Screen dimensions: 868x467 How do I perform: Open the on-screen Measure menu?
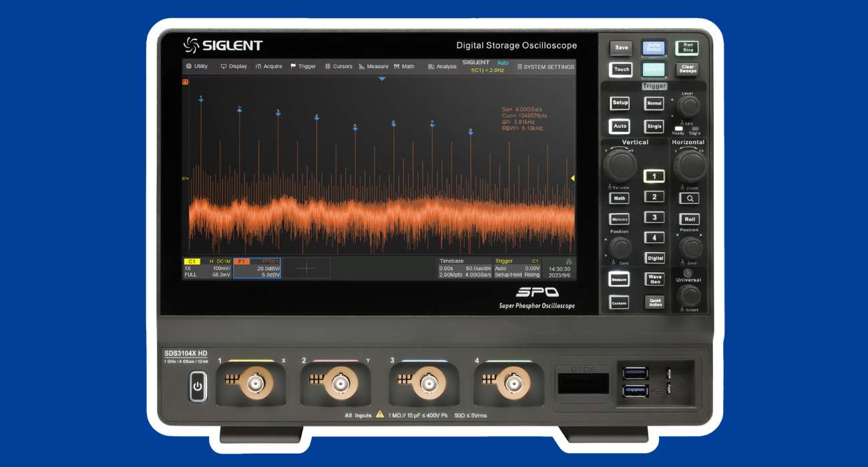pyautogui.click(x=373, y=67)
